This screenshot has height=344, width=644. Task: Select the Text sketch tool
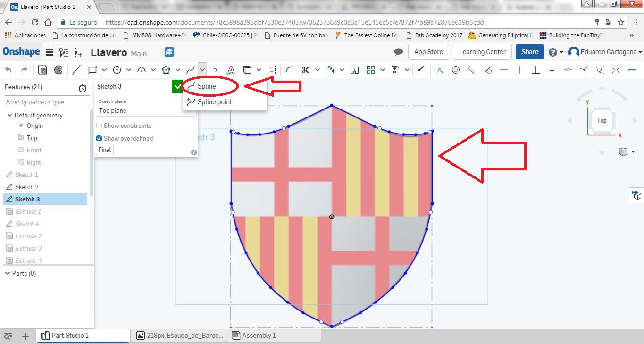(x=231, y=70)
